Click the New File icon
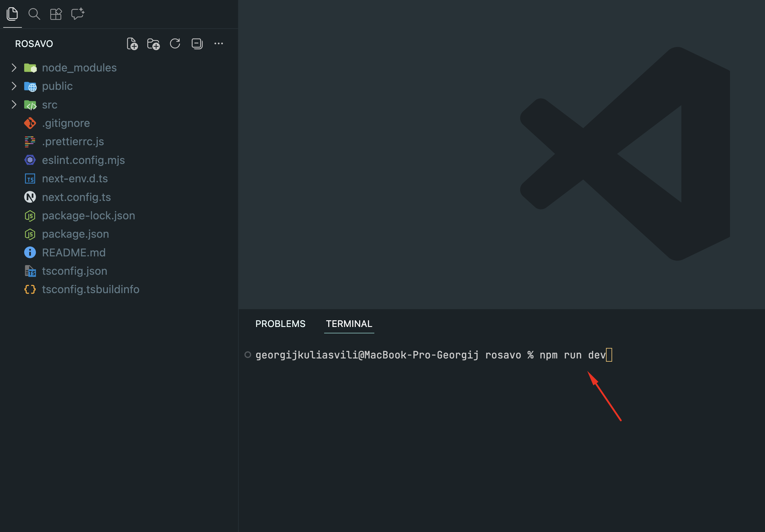The height and width of the screenshot is (532, 765). click(132, 44)
